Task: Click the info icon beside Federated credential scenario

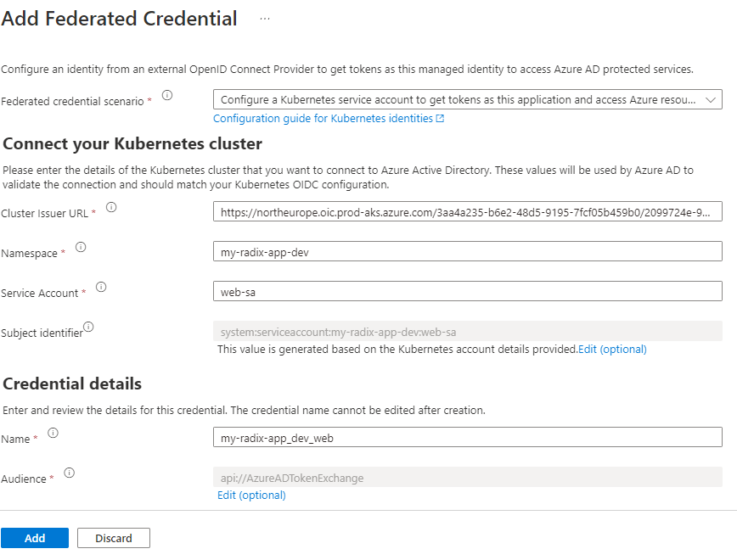Action: tap(167, 95)
